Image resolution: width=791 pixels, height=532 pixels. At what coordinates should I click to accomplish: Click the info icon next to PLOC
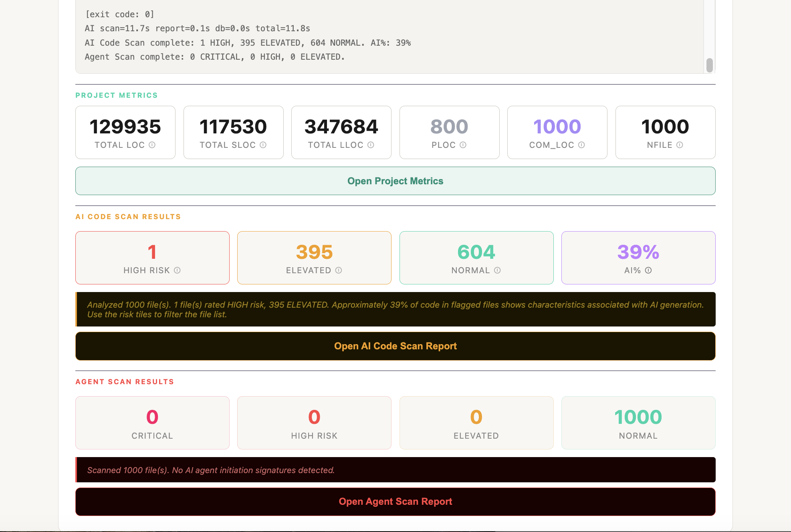[463, 145]
